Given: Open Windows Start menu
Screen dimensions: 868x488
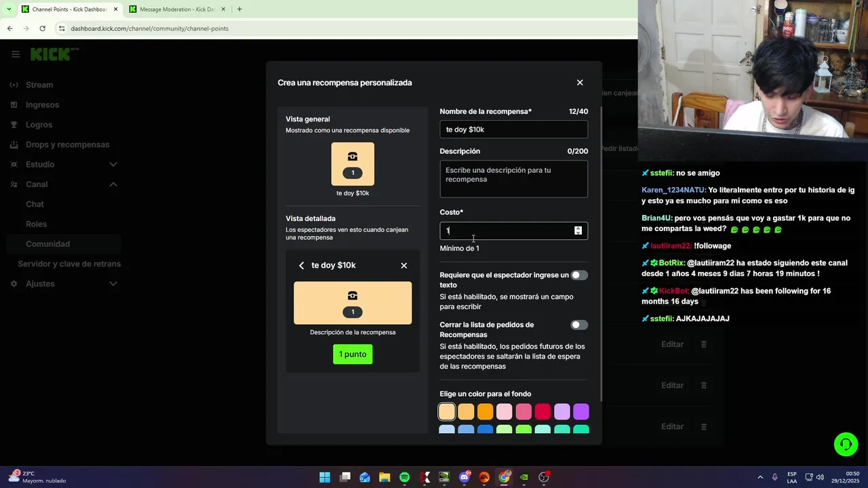Looking at the screenshot, I should [325, 477].
